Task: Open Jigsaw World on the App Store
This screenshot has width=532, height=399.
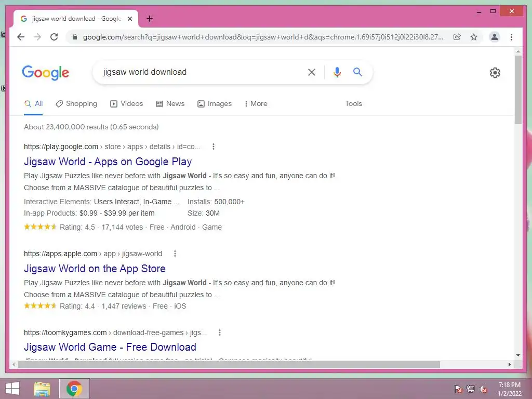Action: tap(95, 269)
